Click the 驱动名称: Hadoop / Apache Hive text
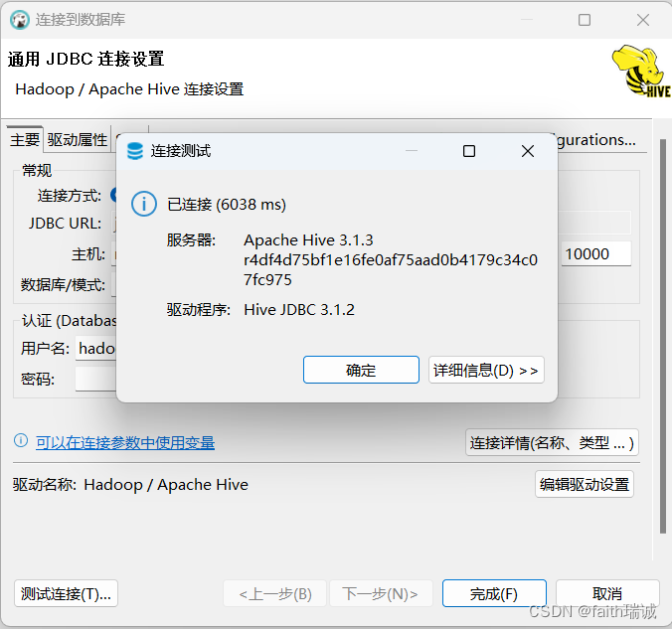This screenshot has width=672, height=629. pyautogui.click(x=130, y=485)
